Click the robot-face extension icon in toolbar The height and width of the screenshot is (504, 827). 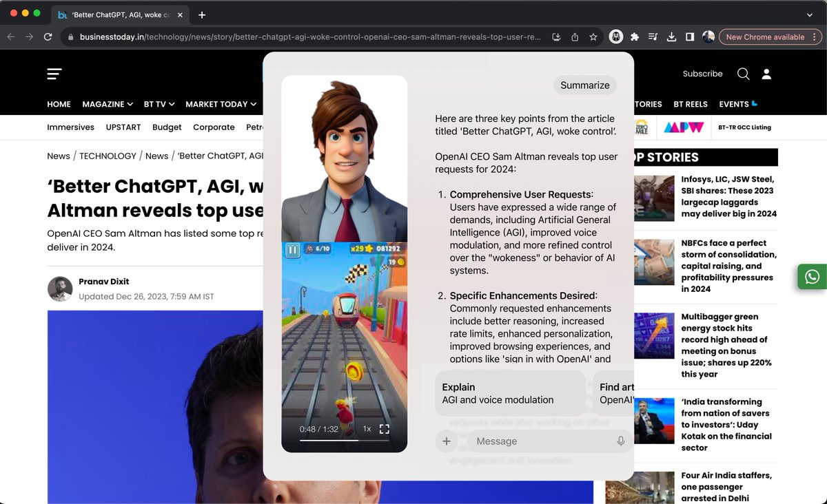pos(616,37)
